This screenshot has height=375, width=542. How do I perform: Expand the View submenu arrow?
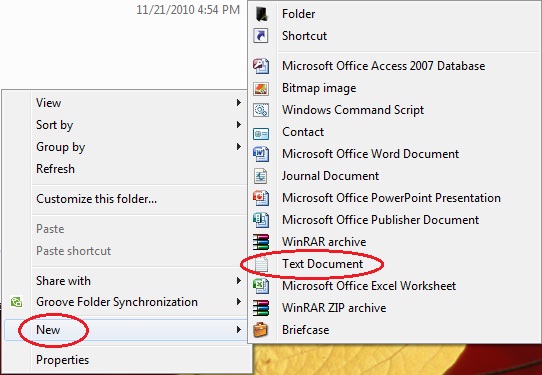[239, 103]
